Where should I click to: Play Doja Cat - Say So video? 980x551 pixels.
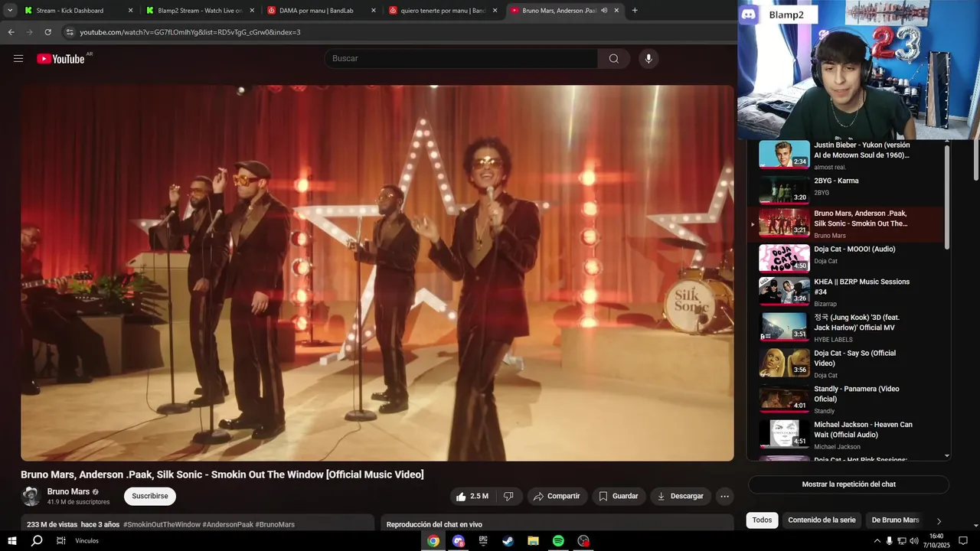[845, 363]
